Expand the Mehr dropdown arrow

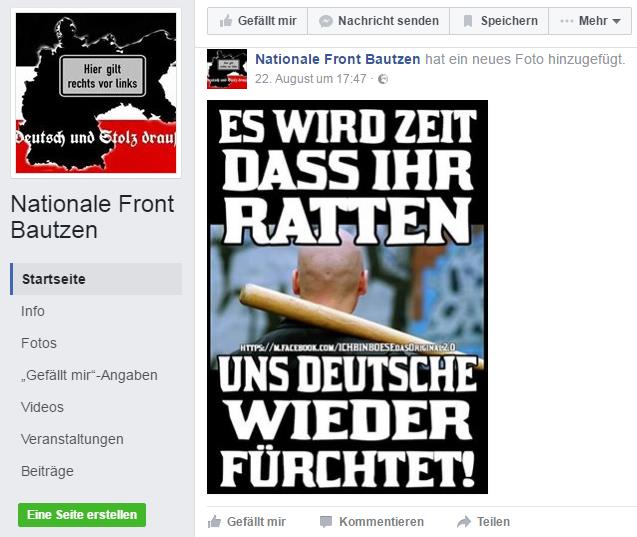(616, 21)
